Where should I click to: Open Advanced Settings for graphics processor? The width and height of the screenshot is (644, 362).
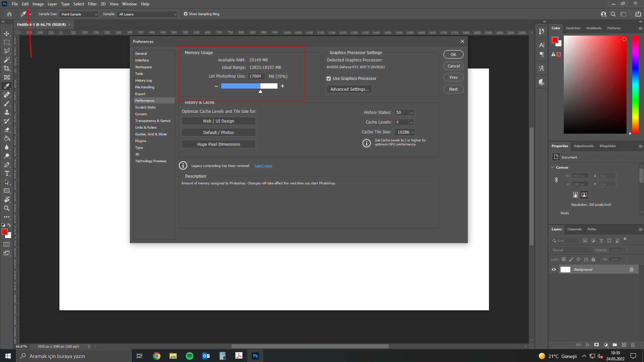pyautogui.click(x=349, y=89)
